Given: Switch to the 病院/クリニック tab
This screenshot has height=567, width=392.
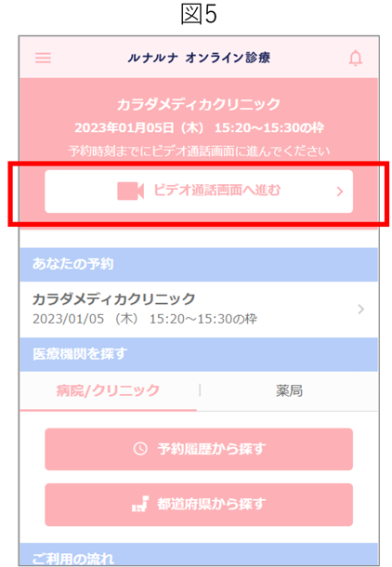Looking at the screenshot, I should [108, 391].
